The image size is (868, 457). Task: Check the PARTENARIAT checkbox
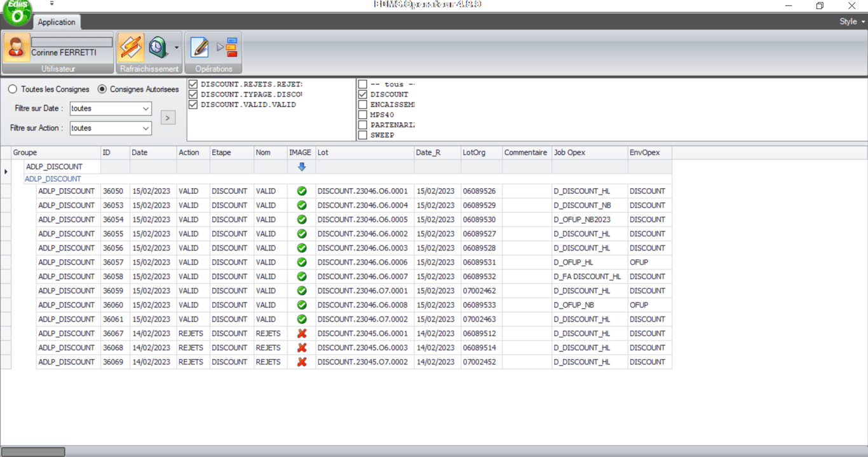tap(363, 125)
